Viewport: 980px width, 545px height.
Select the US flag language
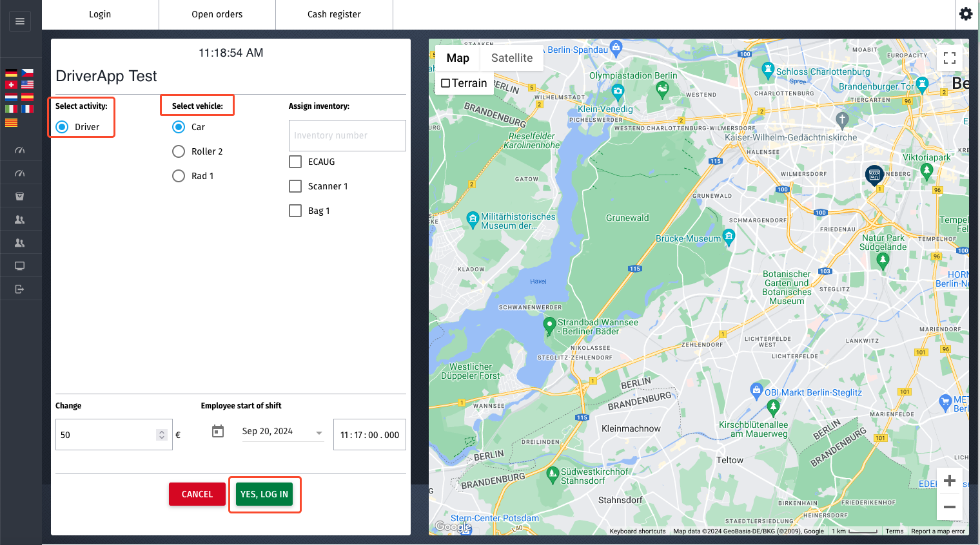click(x=27, y=84)
